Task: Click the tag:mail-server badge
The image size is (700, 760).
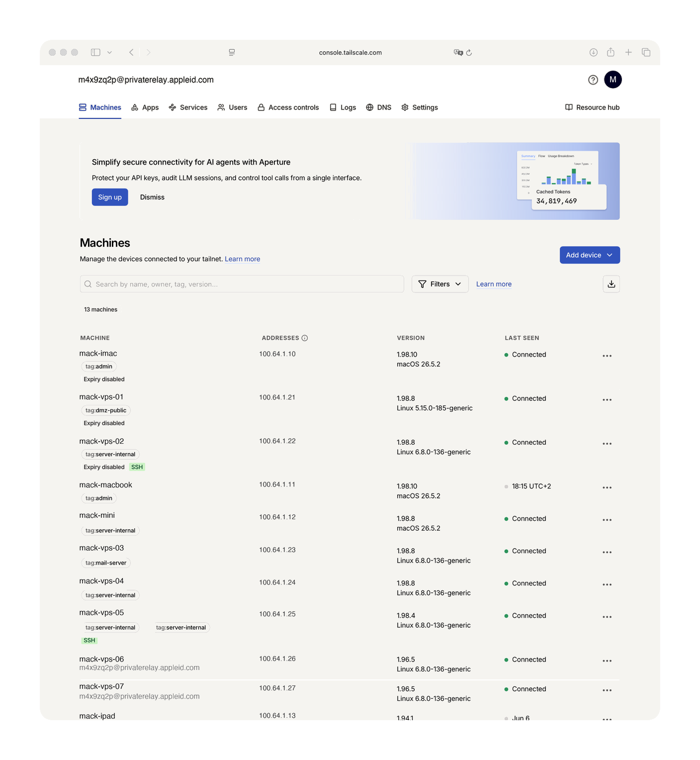Action: tap(106, 563)
